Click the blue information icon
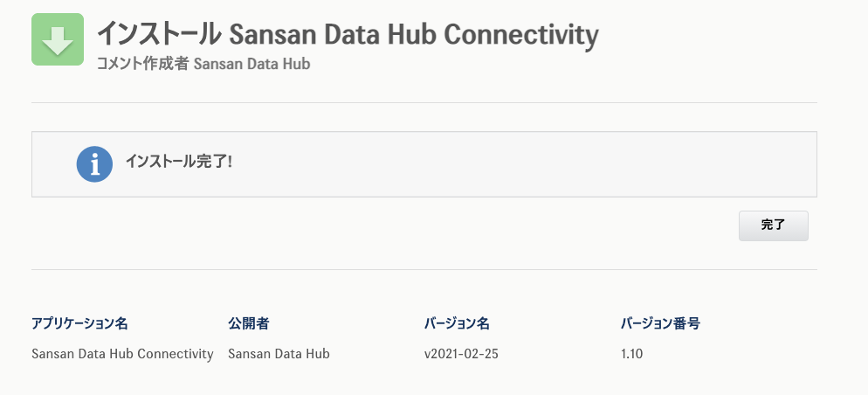The image size is (868, 395). (94, 164)
